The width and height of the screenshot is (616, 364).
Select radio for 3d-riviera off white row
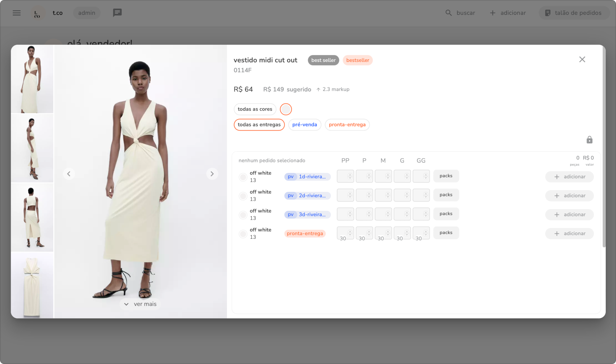(243, 215)
